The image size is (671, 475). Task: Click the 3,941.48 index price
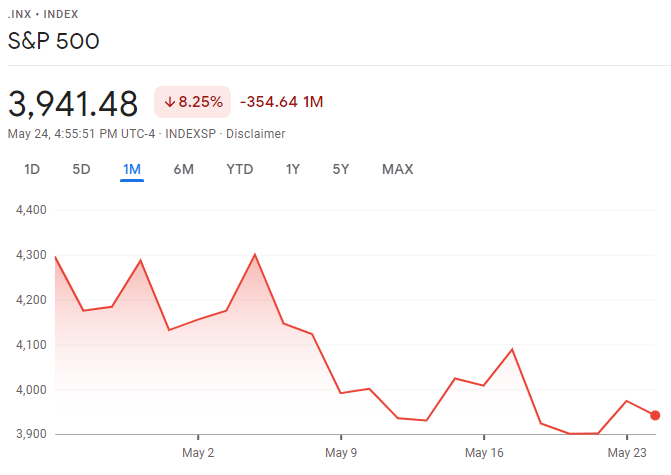pyautogui.click(x=73, y=104)
